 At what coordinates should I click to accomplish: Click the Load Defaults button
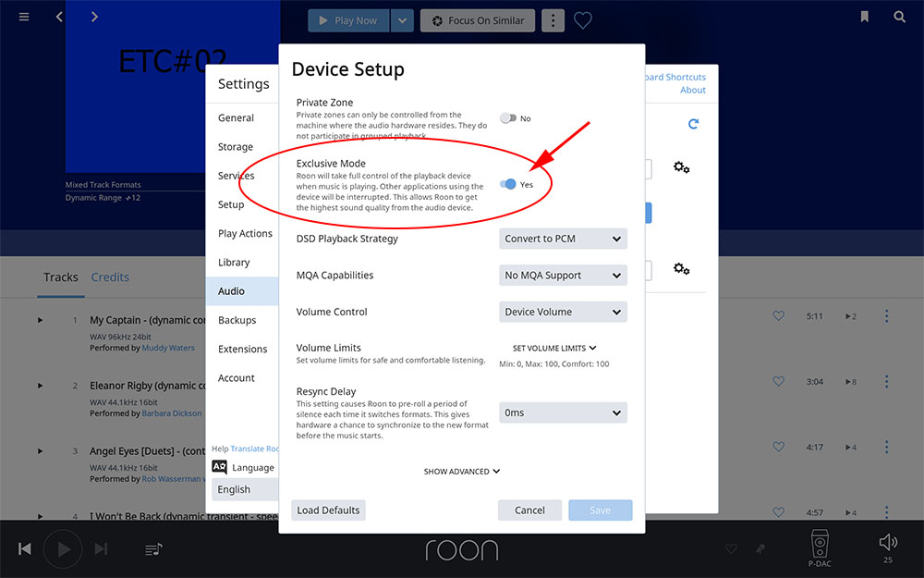(328, 510)
